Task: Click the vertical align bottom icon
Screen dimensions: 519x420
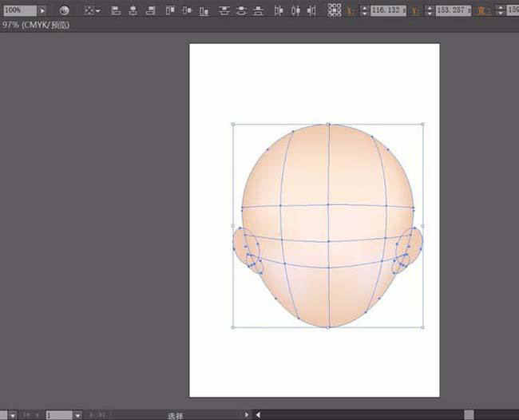Action: coord(204,10)
